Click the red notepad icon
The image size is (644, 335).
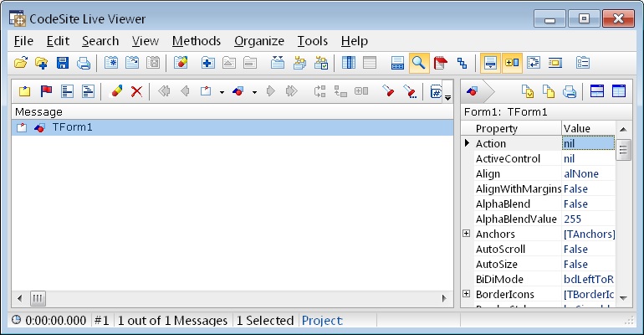tap(440, 63)
